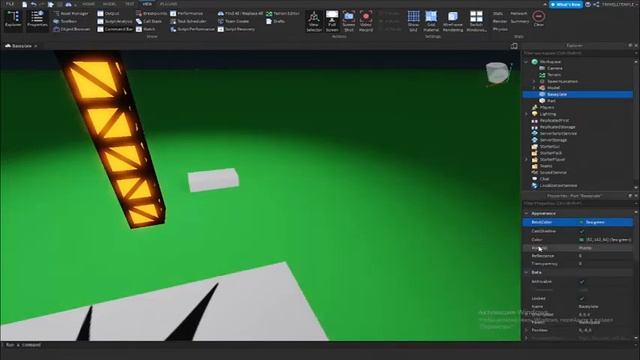The height and width of the screenshot is (360, 640).
Task: Open the Toolbox panel
Action: pyautogui.click(x=65, y=21)
